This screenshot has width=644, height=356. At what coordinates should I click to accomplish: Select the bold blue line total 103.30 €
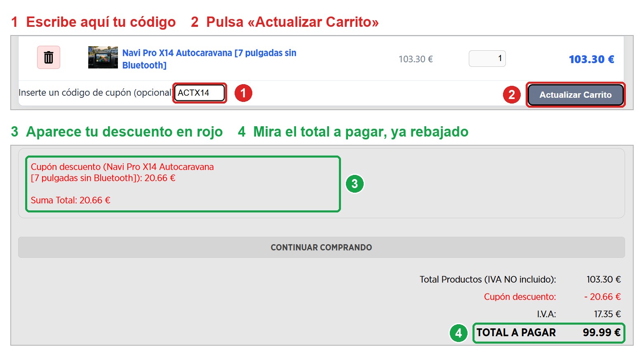pyautogui.click(x=592, y=59)
